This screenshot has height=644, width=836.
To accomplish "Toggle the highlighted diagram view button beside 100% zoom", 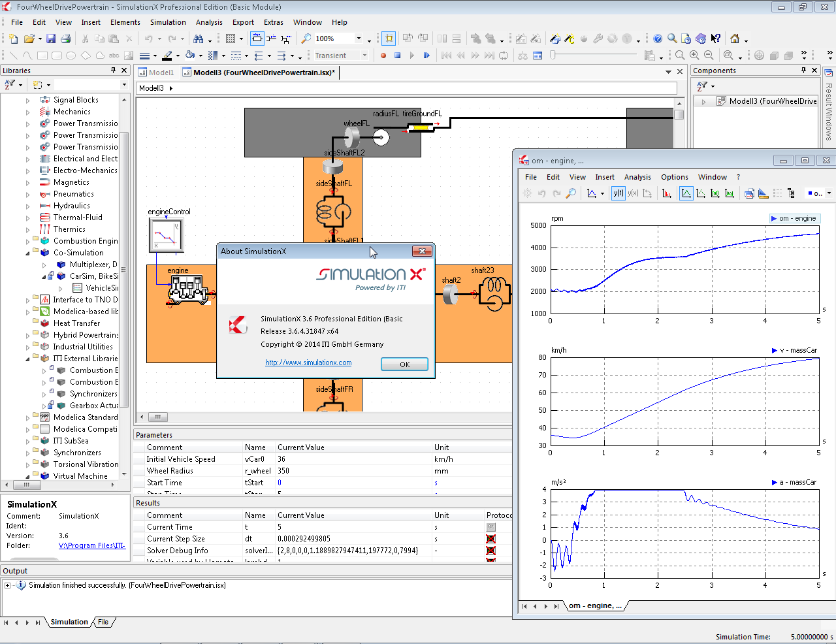I will pos(389,39).
